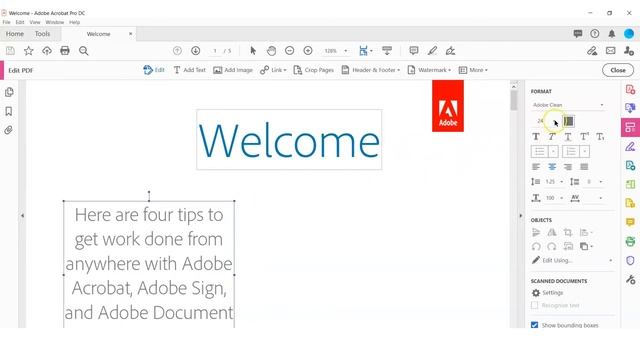This screenshot has height=360, width=640.
Task: Click the print icon
Action: (x=65, y=51)
